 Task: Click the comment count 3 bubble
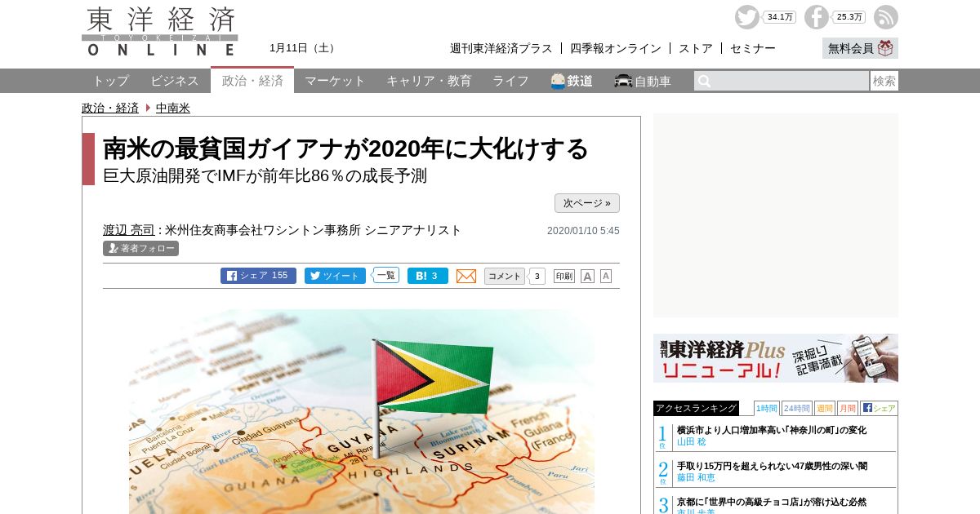pyautogui.click(x=537, y=276)
